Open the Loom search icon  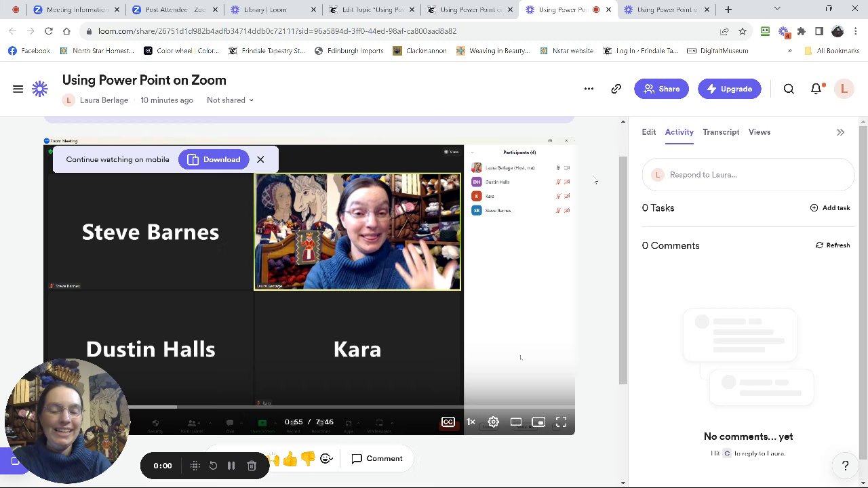pos(789,89)
